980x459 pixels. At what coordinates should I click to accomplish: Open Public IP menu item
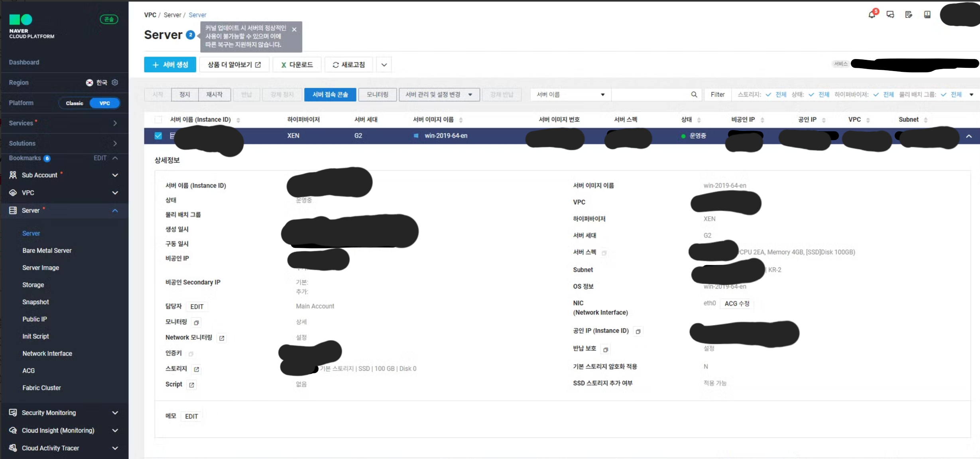tap(35, 319)
